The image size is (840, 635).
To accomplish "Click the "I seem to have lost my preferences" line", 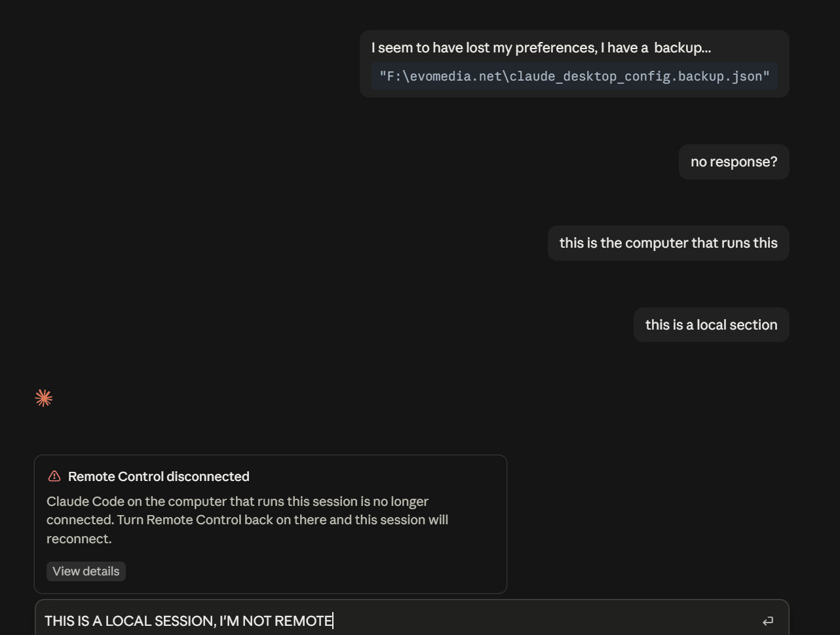I will (541, 48).
